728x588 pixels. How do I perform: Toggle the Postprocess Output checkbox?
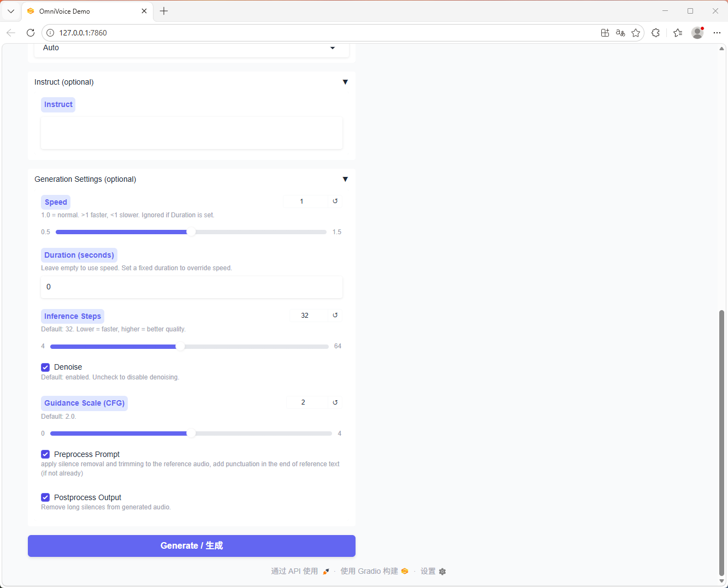point(45,497)
